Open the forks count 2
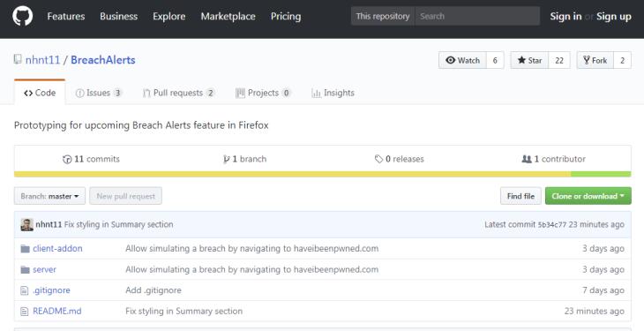644x331 pixels. click(623, 60)
